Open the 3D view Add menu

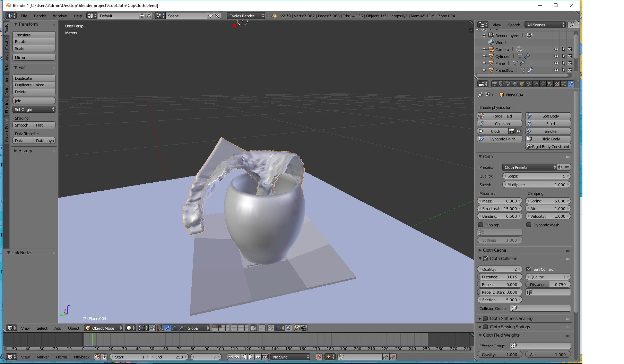(x=58, y=328)
